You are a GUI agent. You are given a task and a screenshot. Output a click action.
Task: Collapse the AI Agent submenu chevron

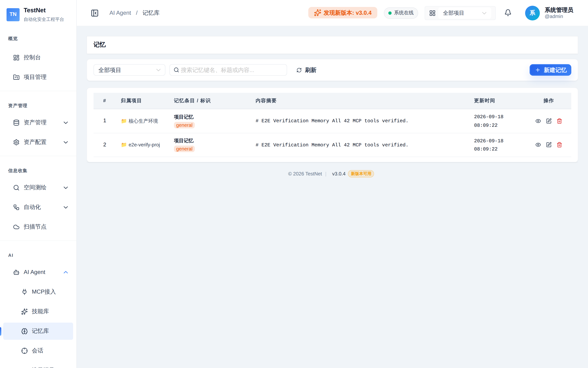[66, 272]
